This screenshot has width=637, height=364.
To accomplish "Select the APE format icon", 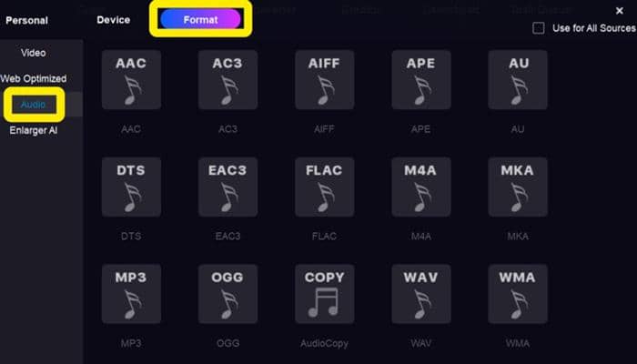I will 421,80.
